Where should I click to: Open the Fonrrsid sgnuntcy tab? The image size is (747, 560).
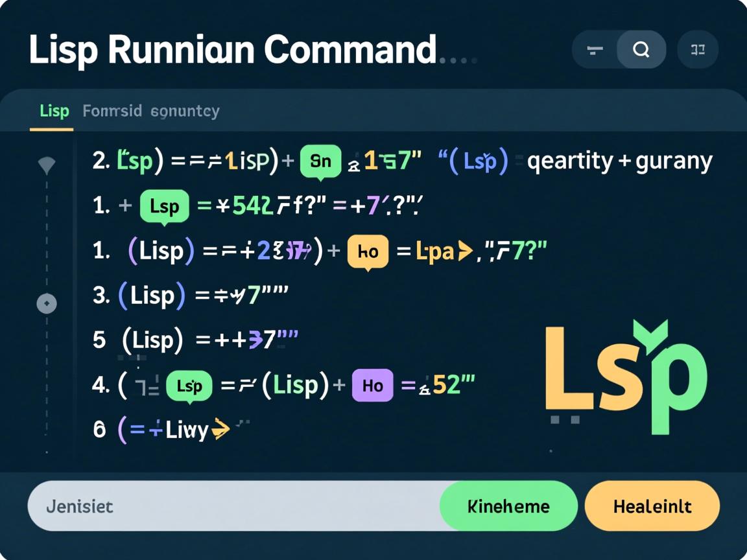pyautogui.click(x=150, y=111)
